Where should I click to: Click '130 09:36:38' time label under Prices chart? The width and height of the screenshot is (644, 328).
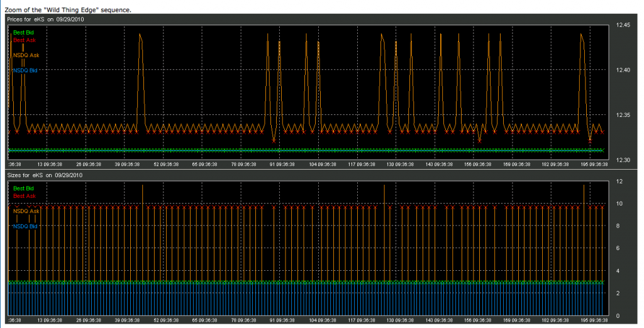coord(400,164)
